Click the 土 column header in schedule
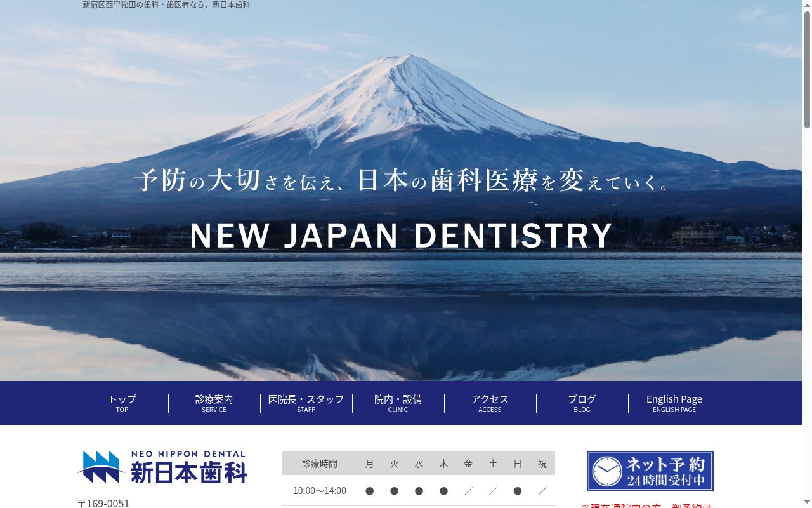 (x=493, y=464)
